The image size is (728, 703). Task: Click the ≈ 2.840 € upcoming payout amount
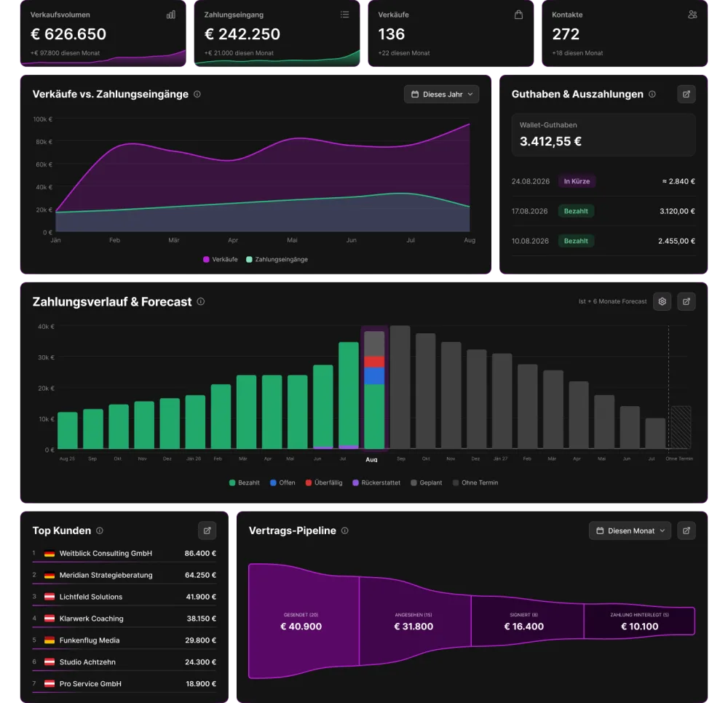(x=678, y=181)
